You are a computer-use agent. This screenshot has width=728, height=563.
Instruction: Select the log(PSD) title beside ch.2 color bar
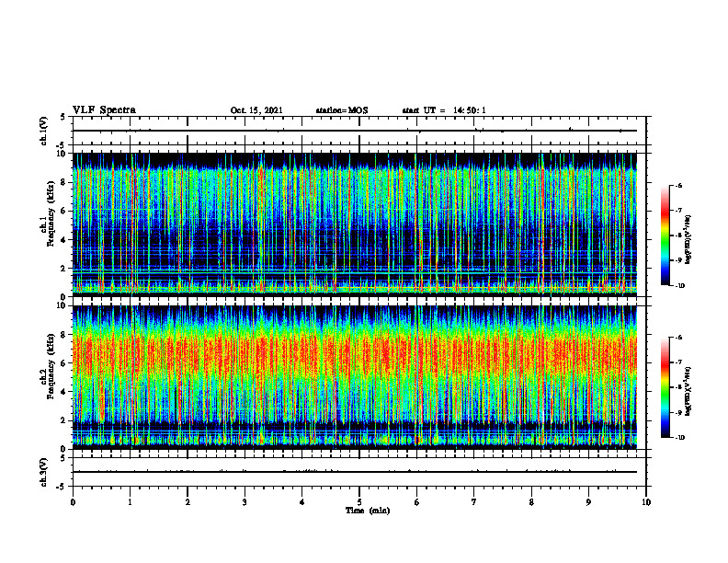689,391
